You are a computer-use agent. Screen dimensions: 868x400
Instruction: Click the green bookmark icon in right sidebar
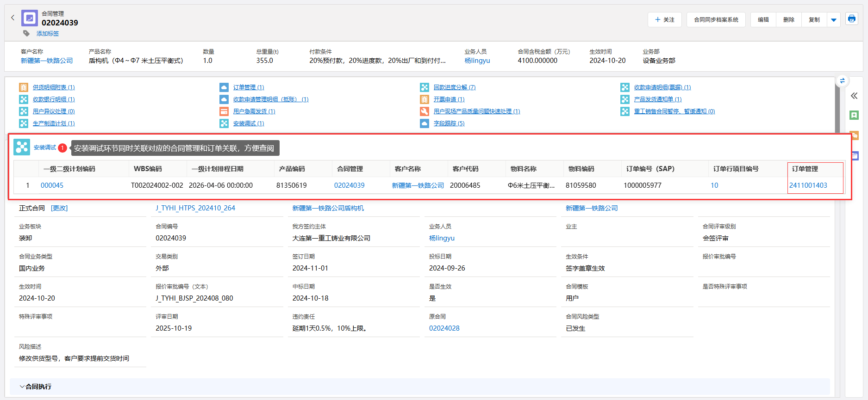[854, 115]
